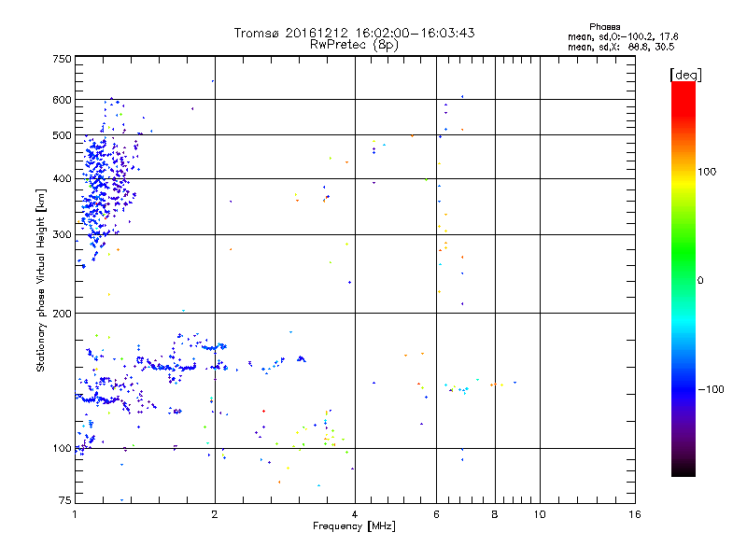747x560 pixels.
Task: Click the colorbar '100' tick label
Action: point(707,172)
